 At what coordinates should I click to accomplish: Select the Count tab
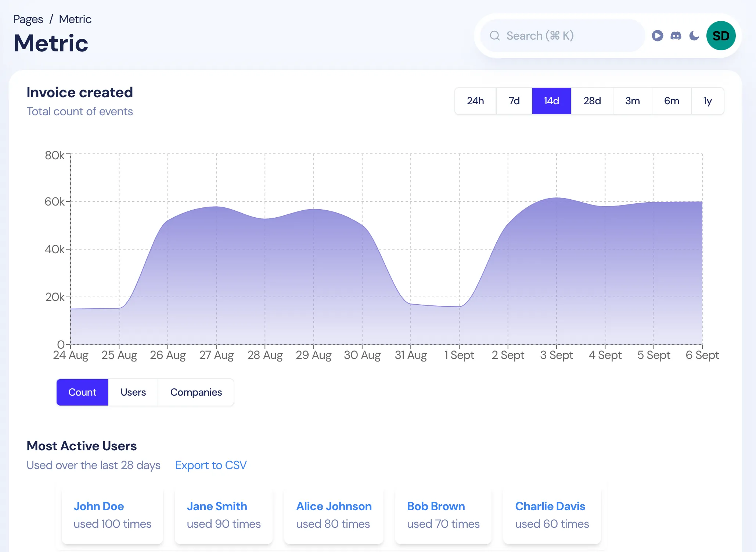(x=82, y=392)
